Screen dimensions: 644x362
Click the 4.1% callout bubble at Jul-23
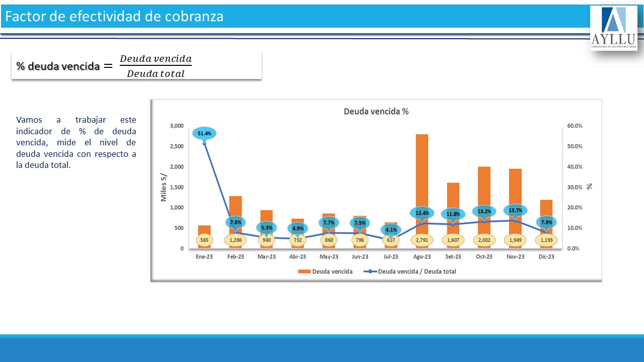tap(391, 230)
